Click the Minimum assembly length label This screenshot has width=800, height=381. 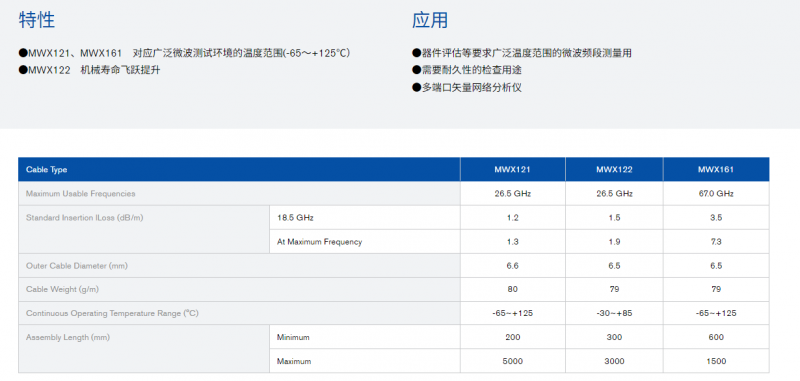point(293,337)
